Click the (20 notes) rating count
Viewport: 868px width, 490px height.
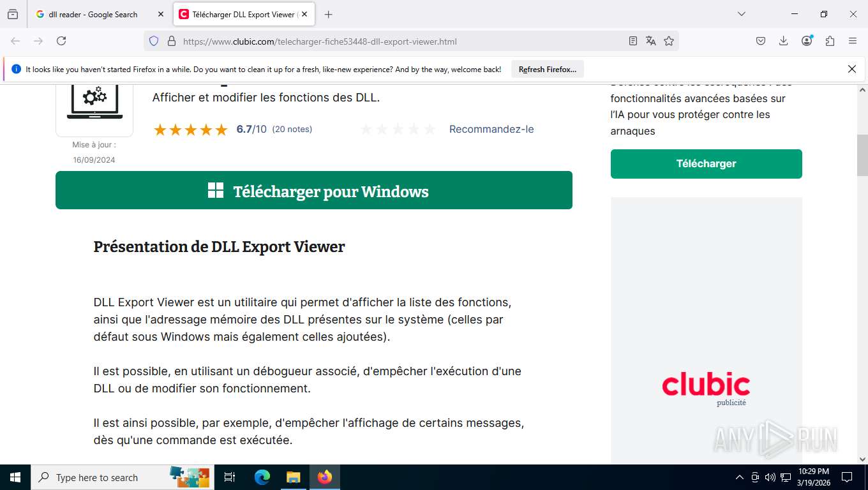coord(292,130)
